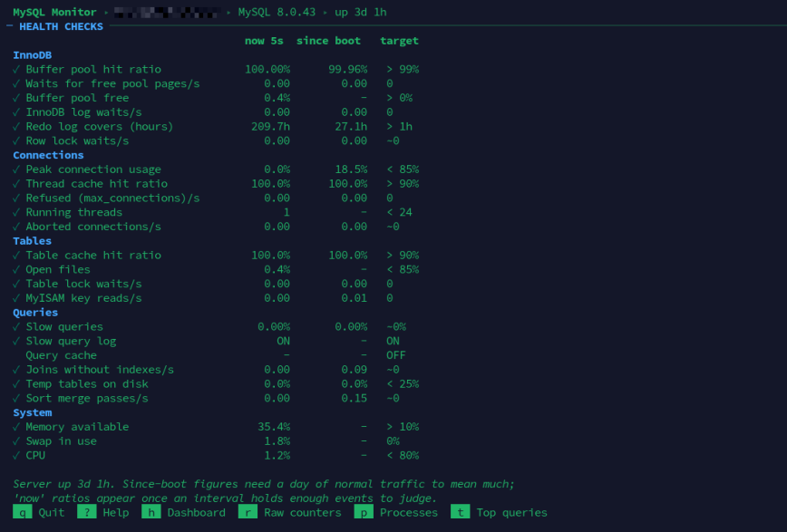Click the 1.8% Swap in use value

tap(277, 441)
